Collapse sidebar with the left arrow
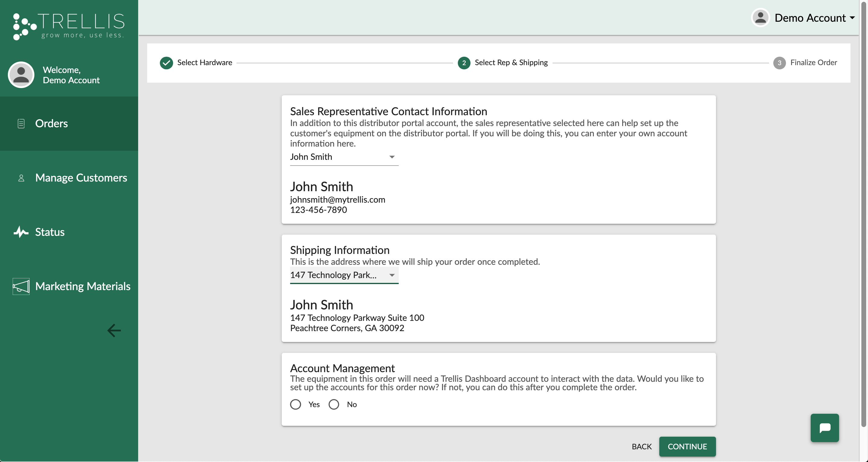The height and width of the screenshot is (462, 868). click(114, 331)
